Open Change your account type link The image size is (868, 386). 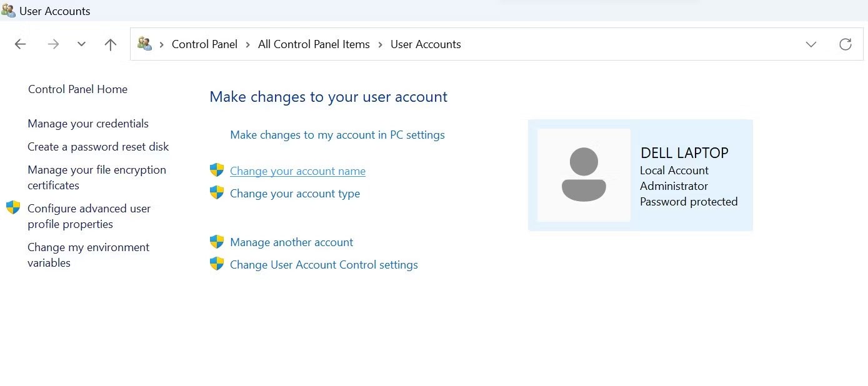[295, 194]
